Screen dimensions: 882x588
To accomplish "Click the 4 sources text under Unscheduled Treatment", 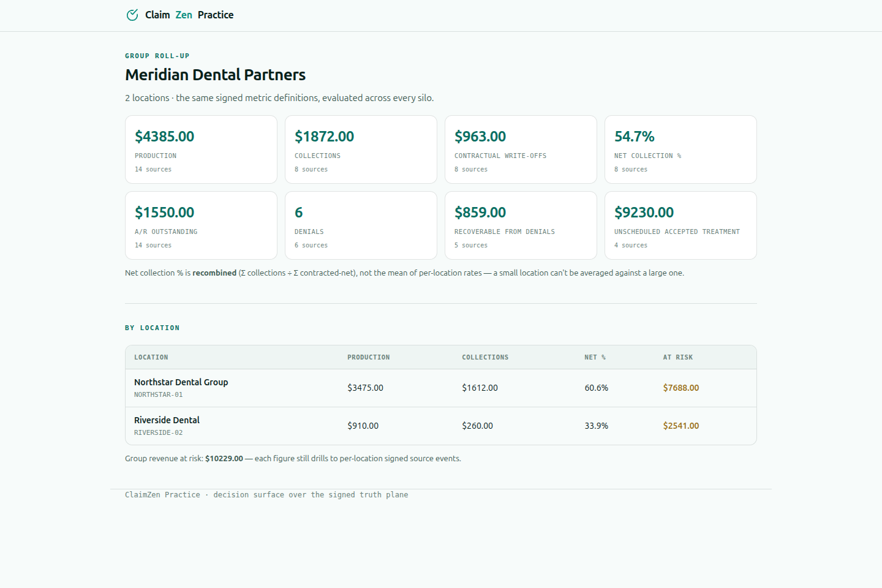I will pos(631,245).
